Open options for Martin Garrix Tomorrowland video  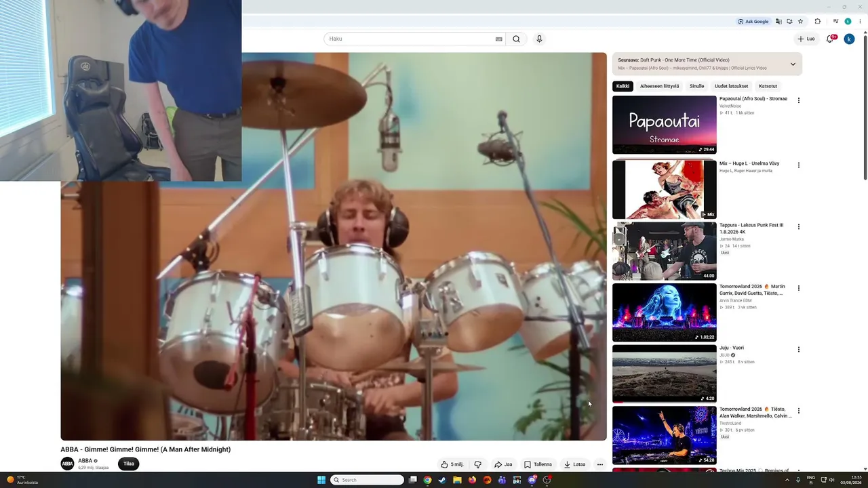[x=798, y=288]
